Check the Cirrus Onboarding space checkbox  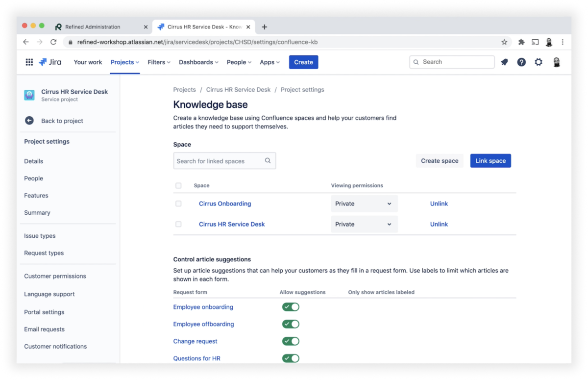point(178,203)
